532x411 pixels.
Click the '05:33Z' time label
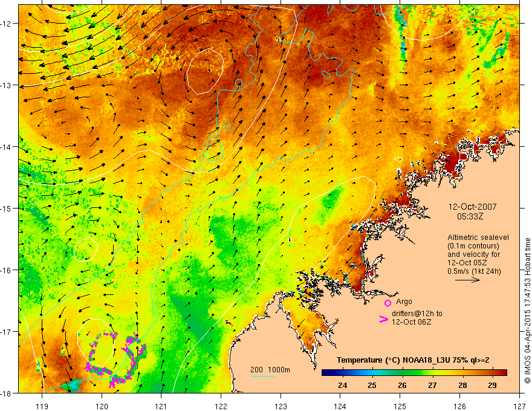pyautogui.click(x=470, y=216)
